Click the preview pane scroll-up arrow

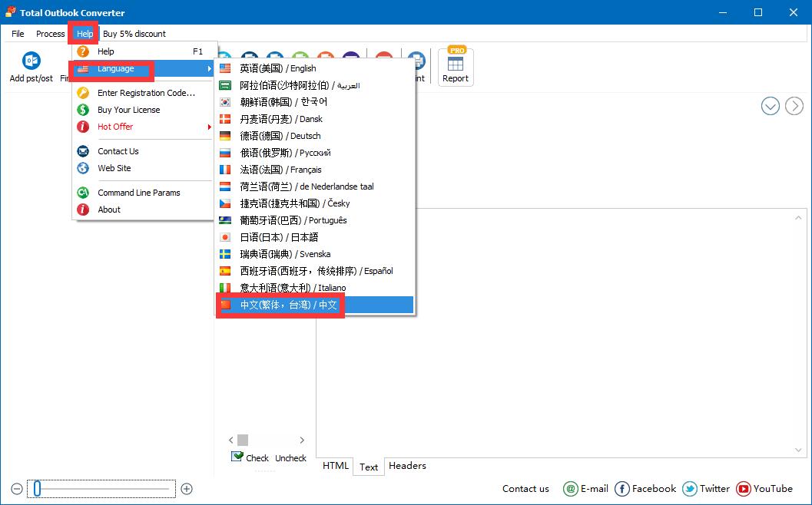798,218
